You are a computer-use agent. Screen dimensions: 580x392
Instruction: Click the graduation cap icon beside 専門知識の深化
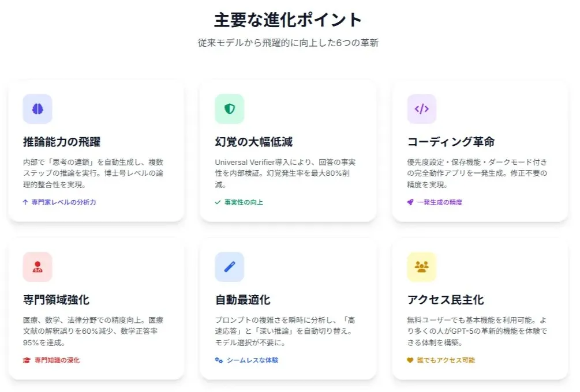(27, 360)
